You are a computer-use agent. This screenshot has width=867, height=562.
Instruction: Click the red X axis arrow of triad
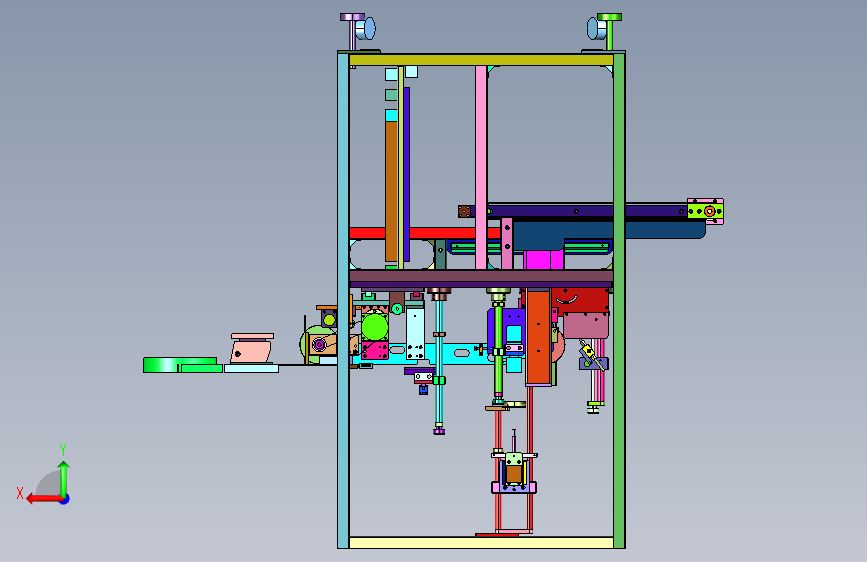point(43,499)
